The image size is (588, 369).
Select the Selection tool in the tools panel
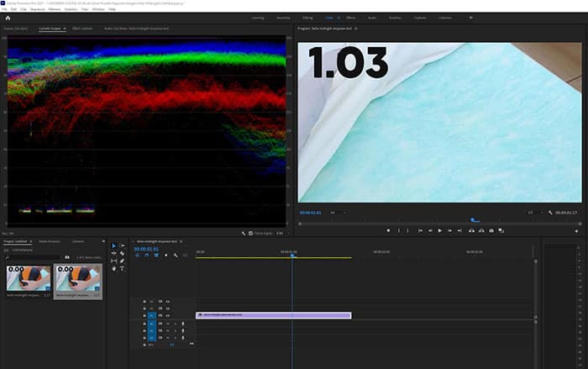(x=114, y=246)
